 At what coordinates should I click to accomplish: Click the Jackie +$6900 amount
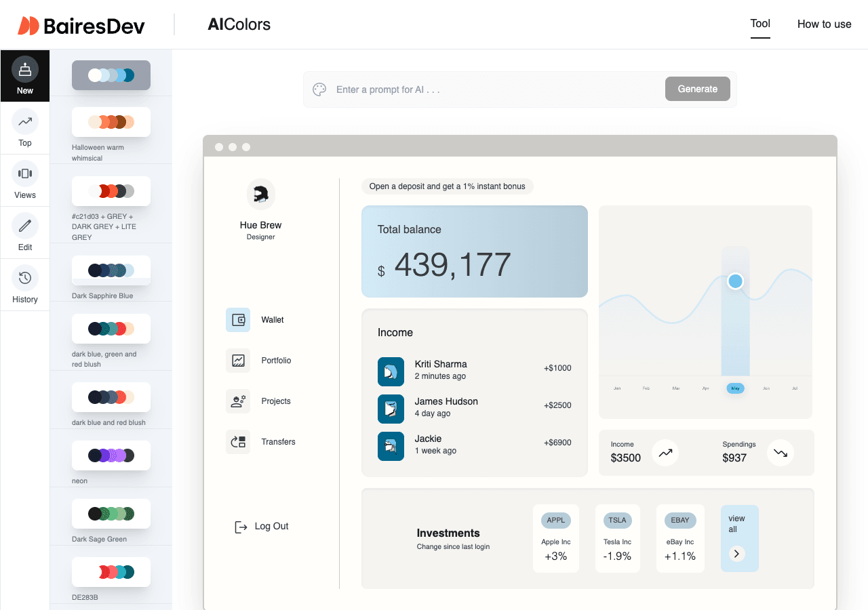(557, 443)
